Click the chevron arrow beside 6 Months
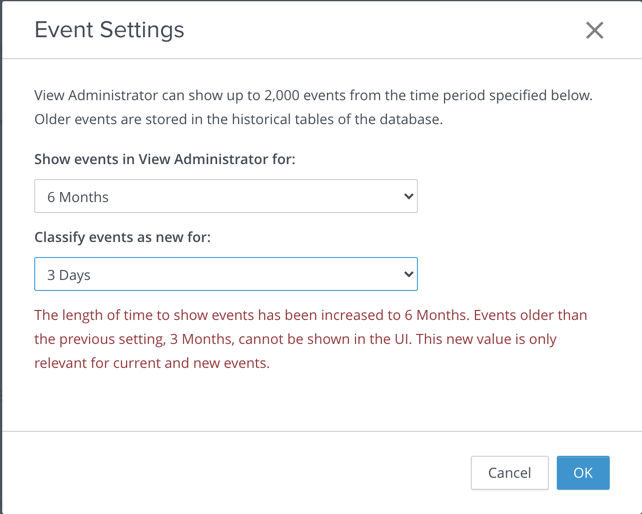 tap(408, 197)
